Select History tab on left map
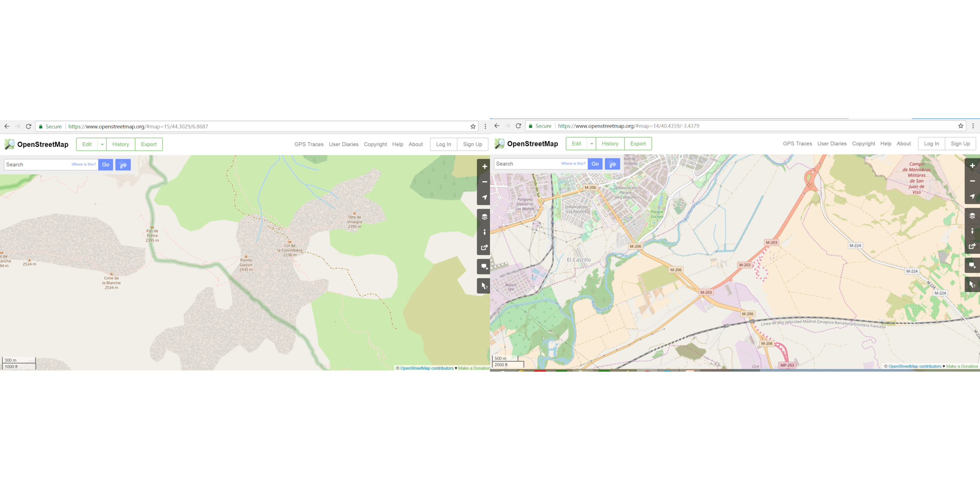The image size is (980, 490). pyautogui.click(x=120, y=144)
